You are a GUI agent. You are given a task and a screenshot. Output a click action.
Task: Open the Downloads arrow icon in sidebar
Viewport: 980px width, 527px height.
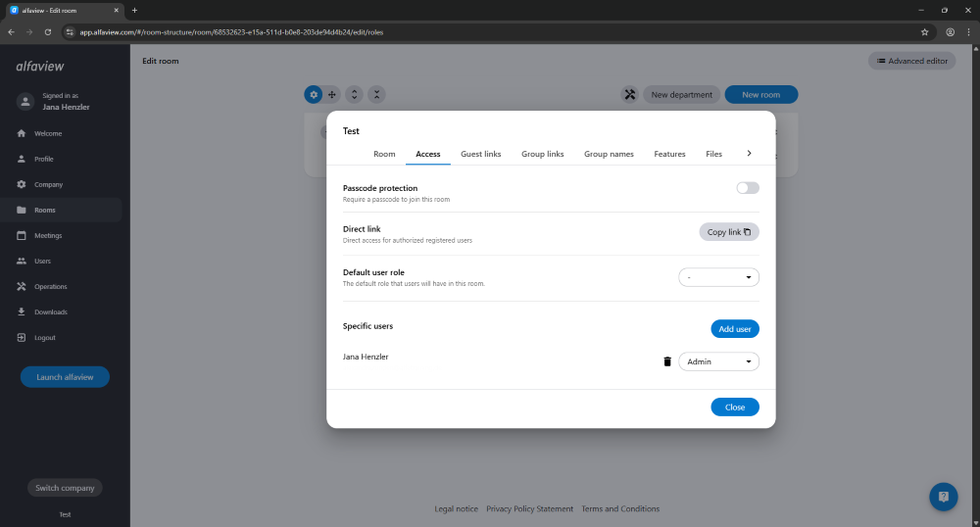click(22, 311)
